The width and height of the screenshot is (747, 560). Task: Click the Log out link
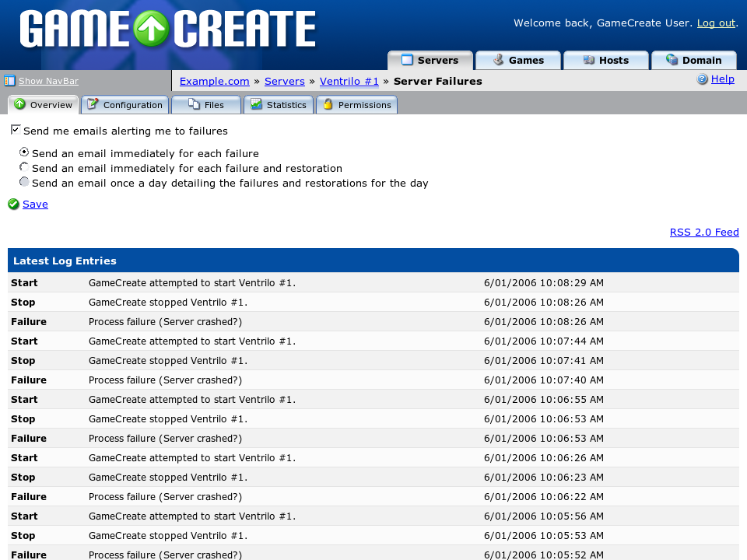[x=716, y=23]
